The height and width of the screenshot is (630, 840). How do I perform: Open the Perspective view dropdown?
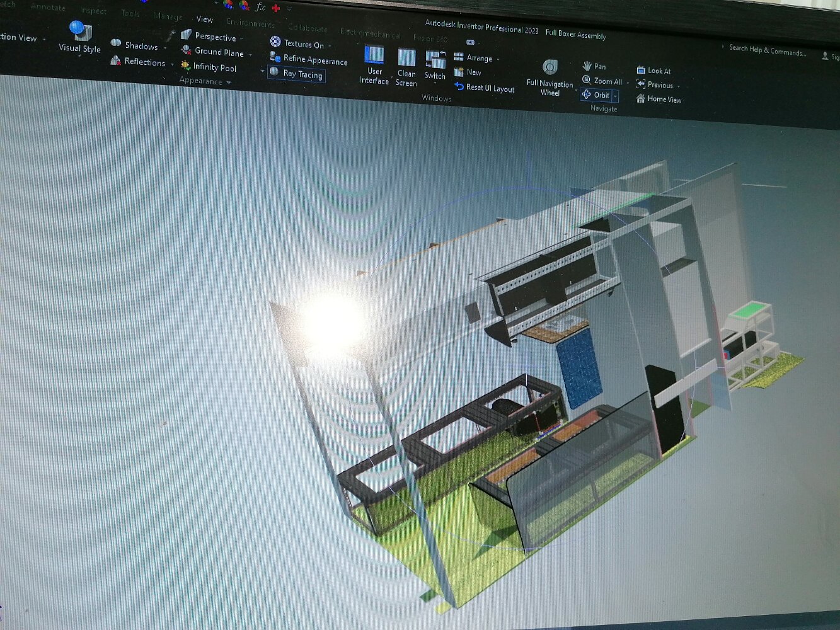pos(242,38)
